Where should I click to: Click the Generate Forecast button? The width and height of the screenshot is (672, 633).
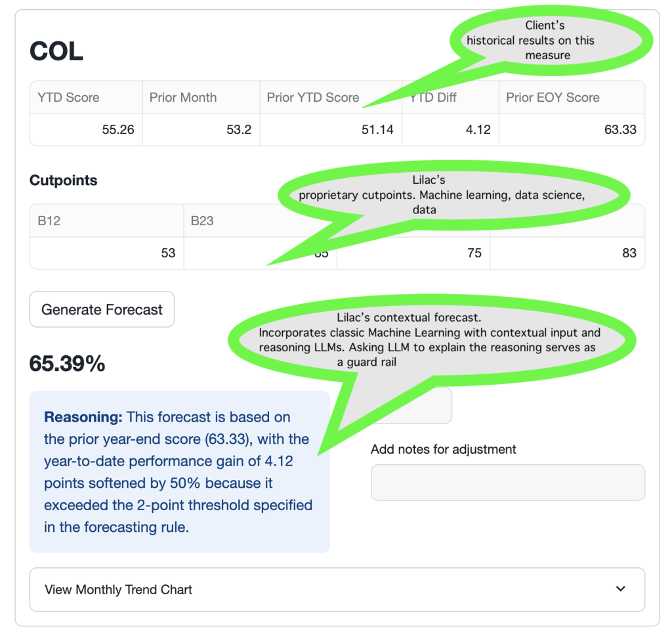(102, 309)
